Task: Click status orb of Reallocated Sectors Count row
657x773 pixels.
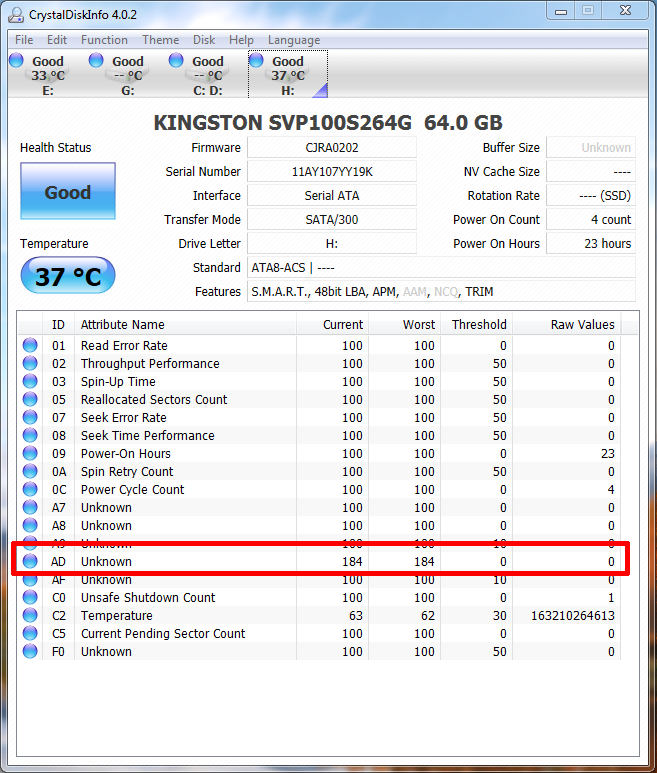Action: tap(30, 399)
